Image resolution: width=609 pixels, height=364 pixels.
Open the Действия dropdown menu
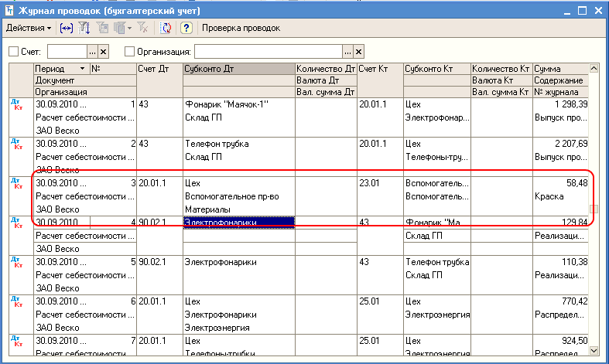[x=29, y=28]
